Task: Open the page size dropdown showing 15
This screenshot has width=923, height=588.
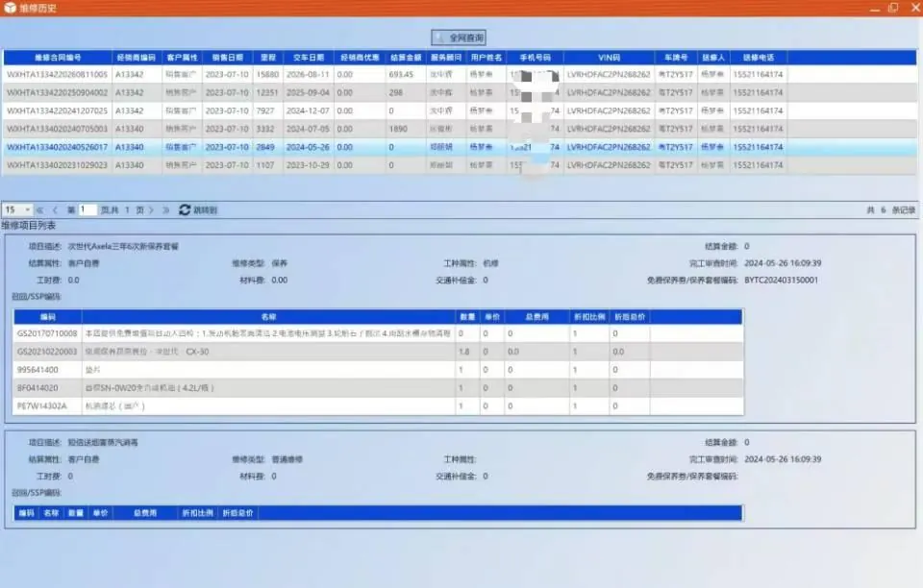Action: tap(17, 209)
